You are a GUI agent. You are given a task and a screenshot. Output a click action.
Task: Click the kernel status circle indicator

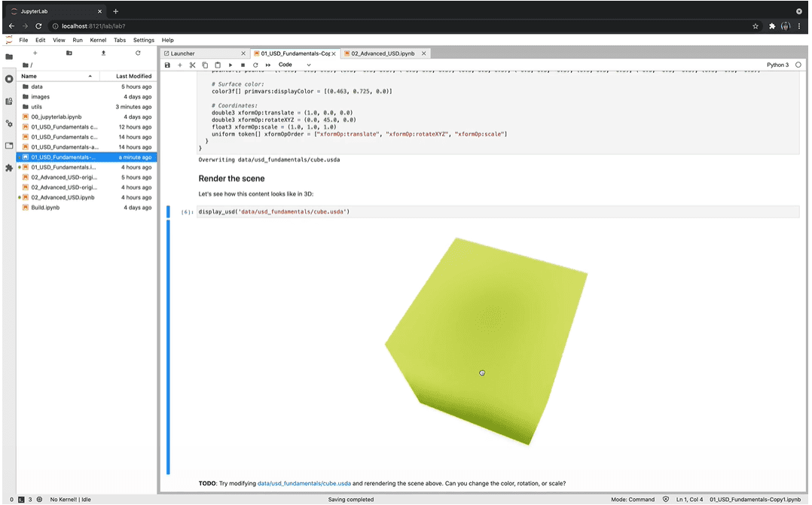(798, 65)
